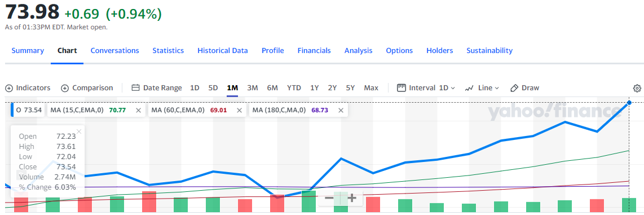Open the Financials tab

point(314,51)
